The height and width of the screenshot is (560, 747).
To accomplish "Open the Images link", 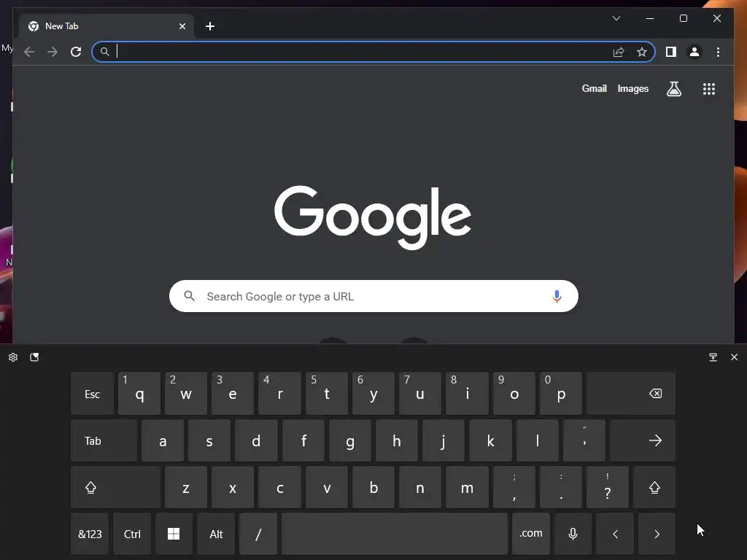I will click(632, 88).
